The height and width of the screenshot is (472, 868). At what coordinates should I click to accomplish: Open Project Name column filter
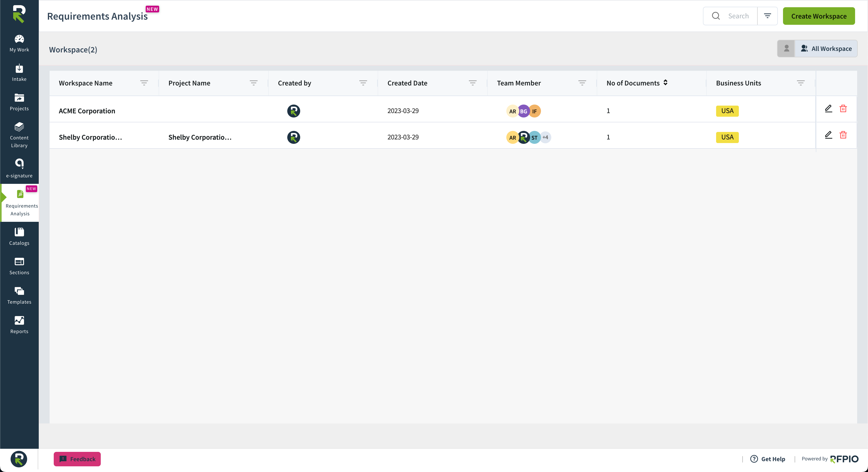(x=253, y=83)
